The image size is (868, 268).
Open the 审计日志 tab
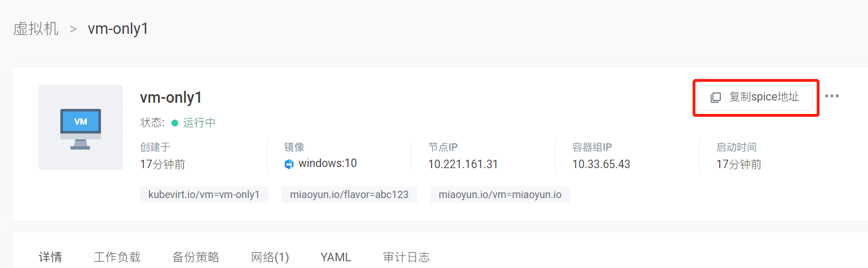point(407,257)
